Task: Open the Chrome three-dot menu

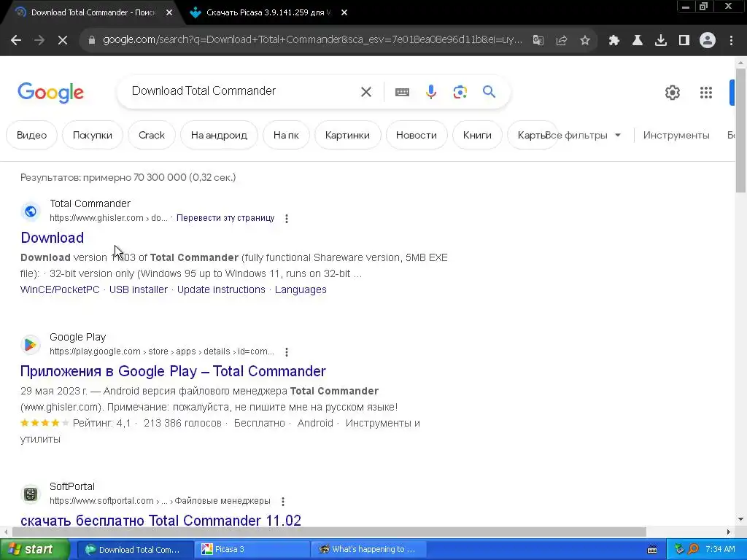Action: [x=731, y=41]
